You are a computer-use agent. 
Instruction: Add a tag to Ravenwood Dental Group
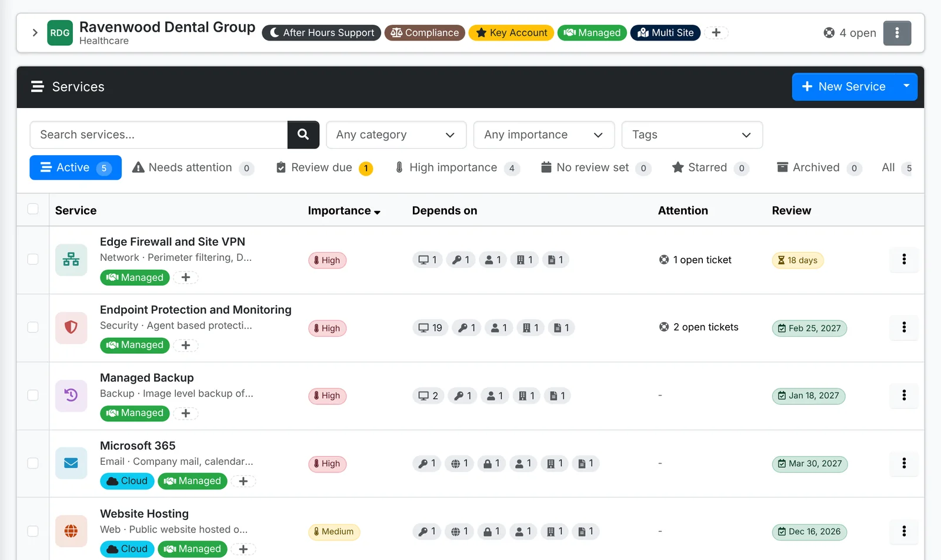[716, 33]
